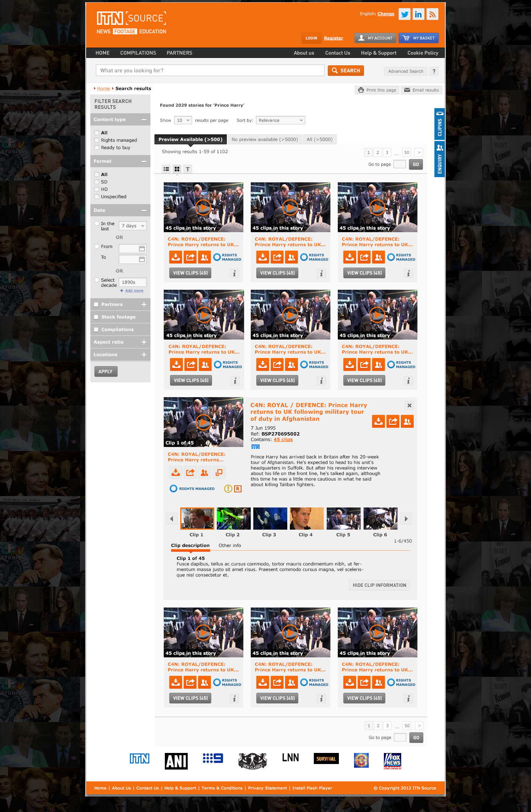The width and height of the screenshot is (531, 812).
Task: Select the 'From' date radio
Action: (97, 247)
